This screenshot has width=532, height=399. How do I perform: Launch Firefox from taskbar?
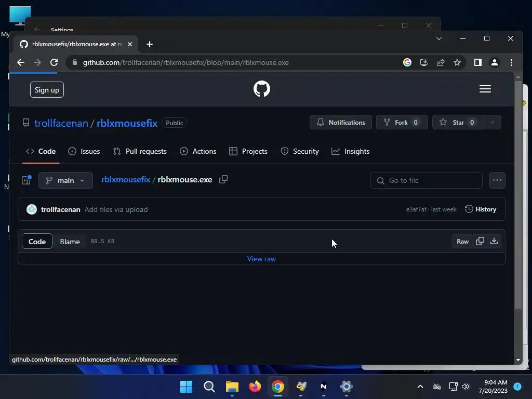pos(255,387)
